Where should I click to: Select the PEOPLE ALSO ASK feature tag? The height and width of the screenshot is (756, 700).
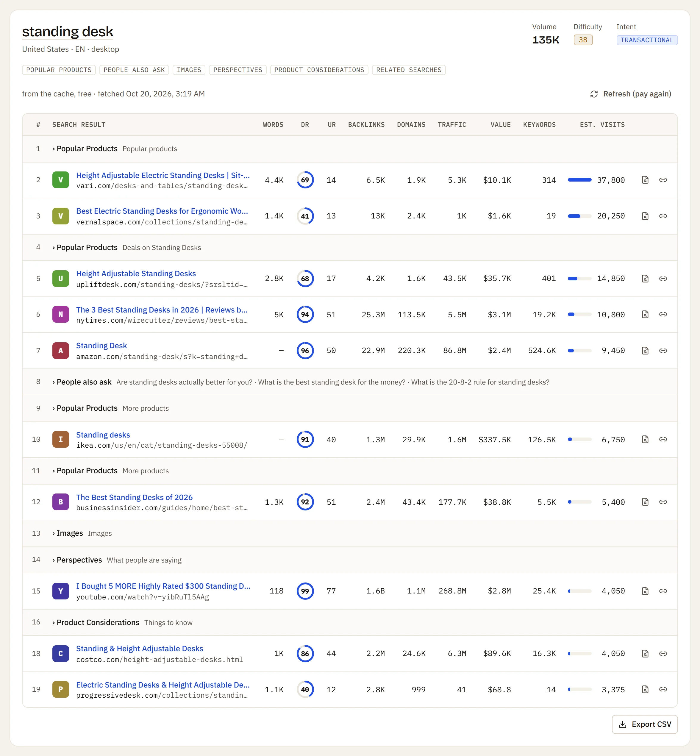(x=134, y=70)
